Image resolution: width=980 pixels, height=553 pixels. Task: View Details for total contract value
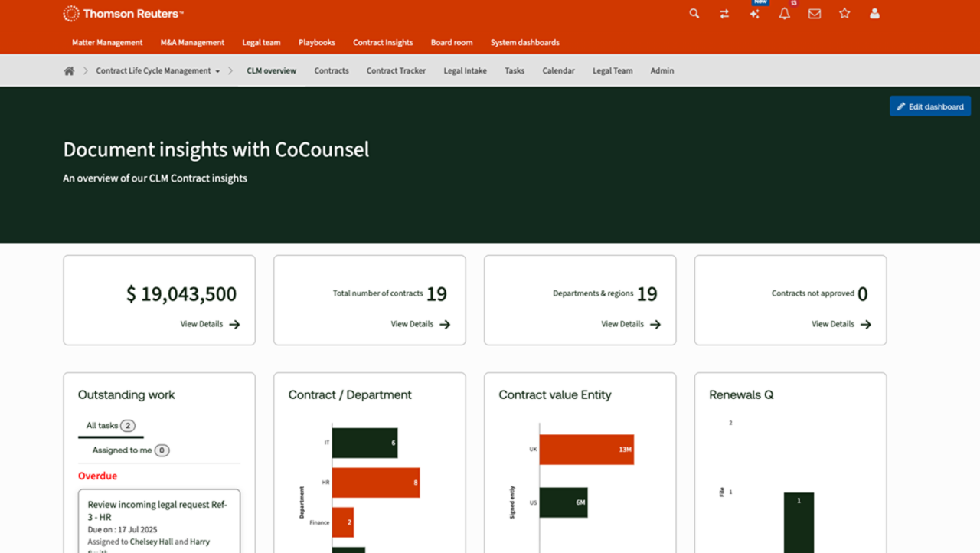click(x=210, y=324)
